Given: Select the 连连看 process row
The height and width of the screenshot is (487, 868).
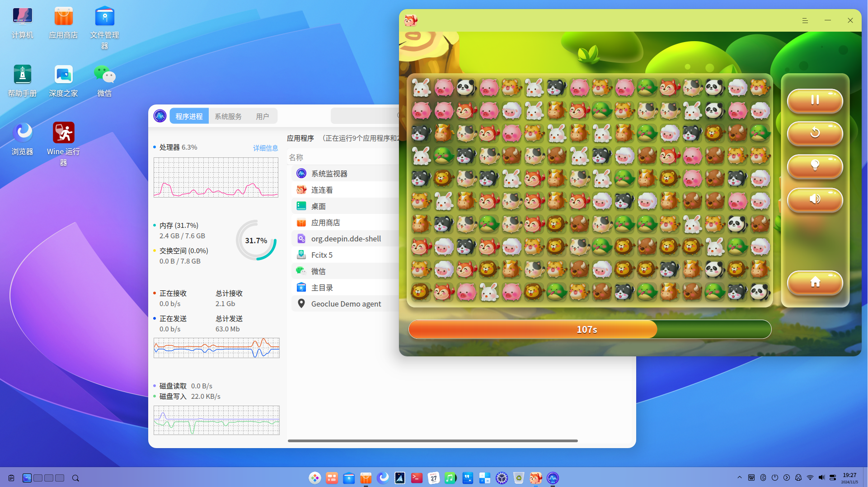Looking at the screenshot, I should click(345, 190).
